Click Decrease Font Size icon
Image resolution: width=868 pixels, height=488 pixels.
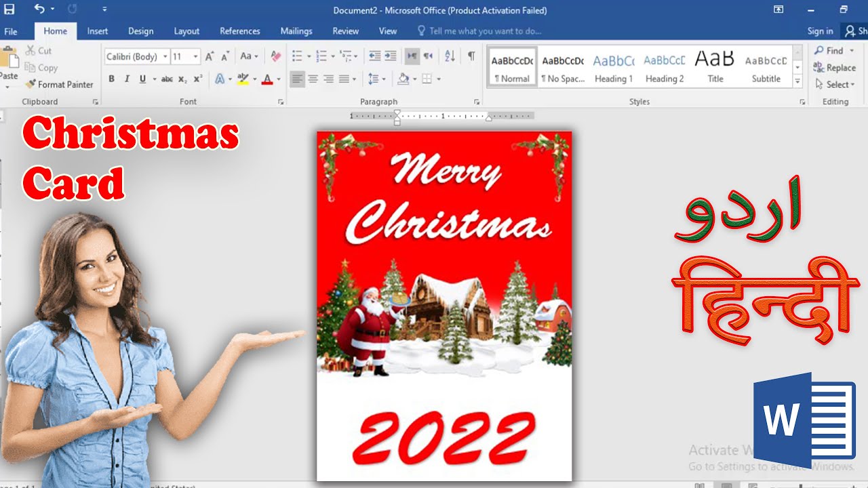pyautogui.click(x=226, y=57)
